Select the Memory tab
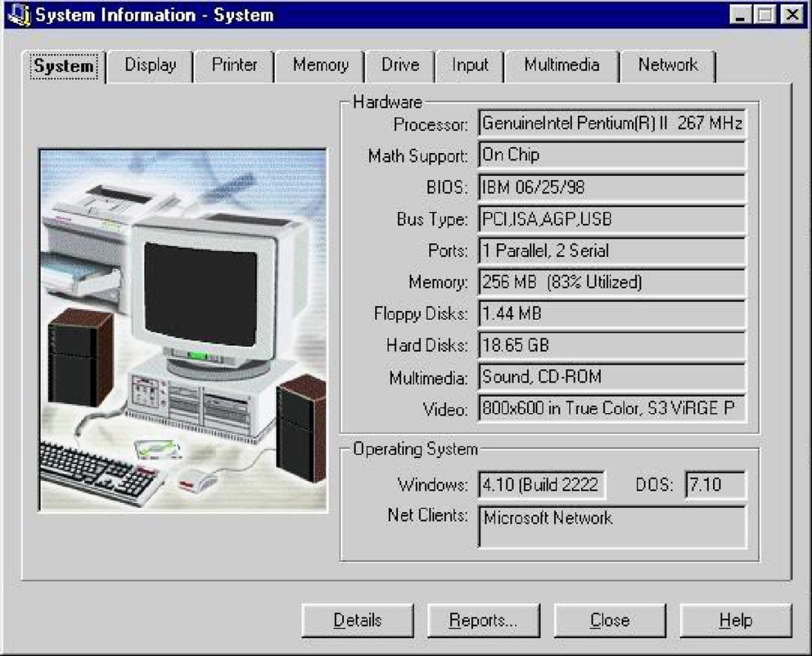This screenshot has width=812, height=656. click(x=320, y=66)
